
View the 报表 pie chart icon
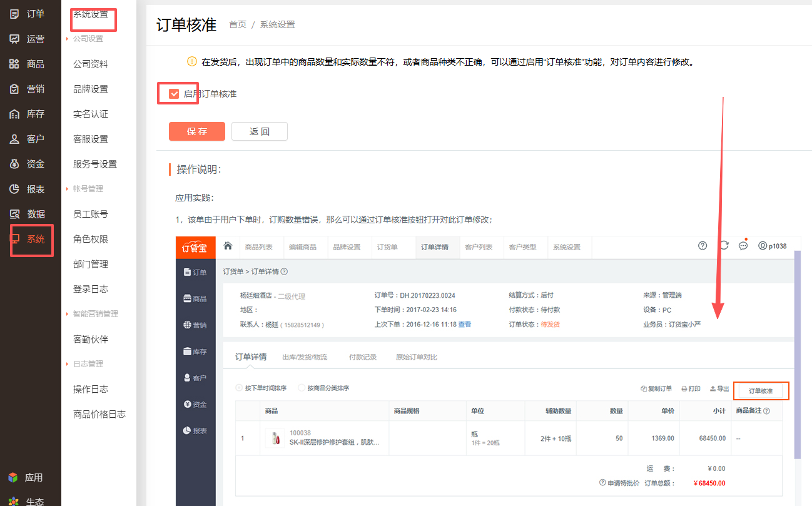14,189
